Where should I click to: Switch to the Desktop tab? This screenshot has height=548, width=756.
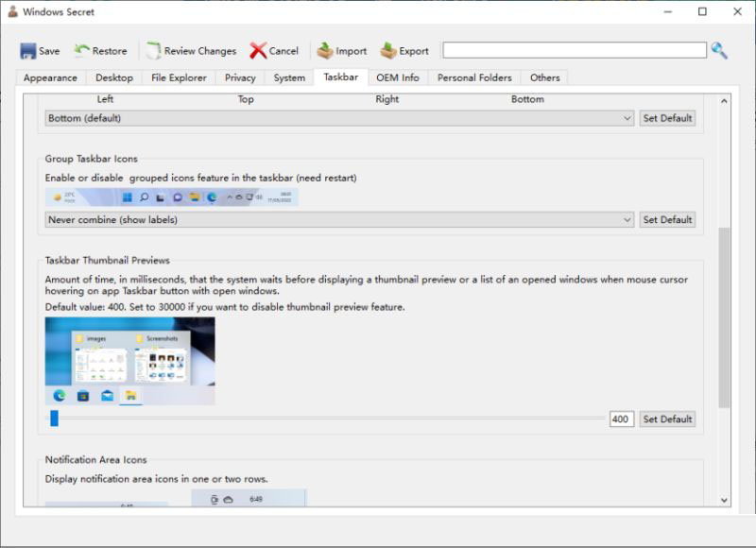click(x=114, y=77)
